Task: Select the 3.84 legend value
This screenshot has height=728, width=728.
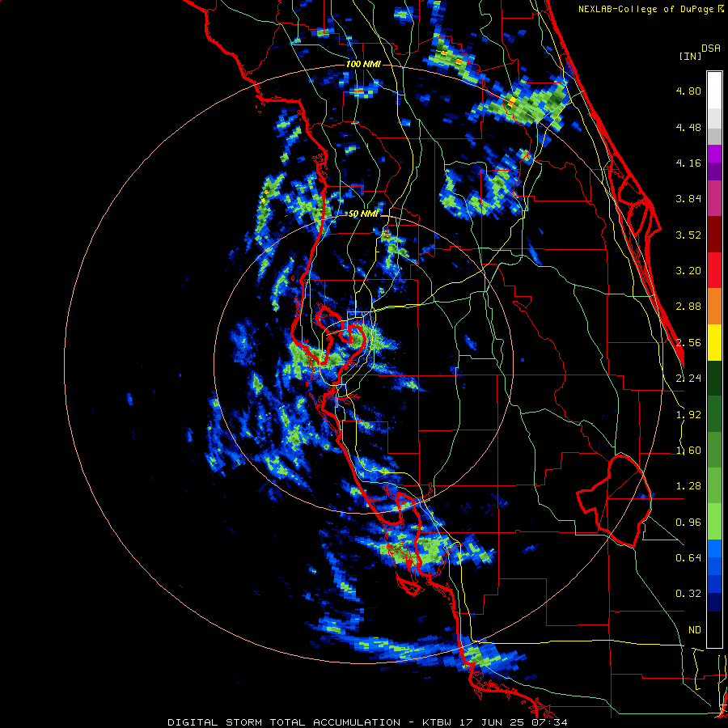Action: pyautogui.click(x=688, y=199)
